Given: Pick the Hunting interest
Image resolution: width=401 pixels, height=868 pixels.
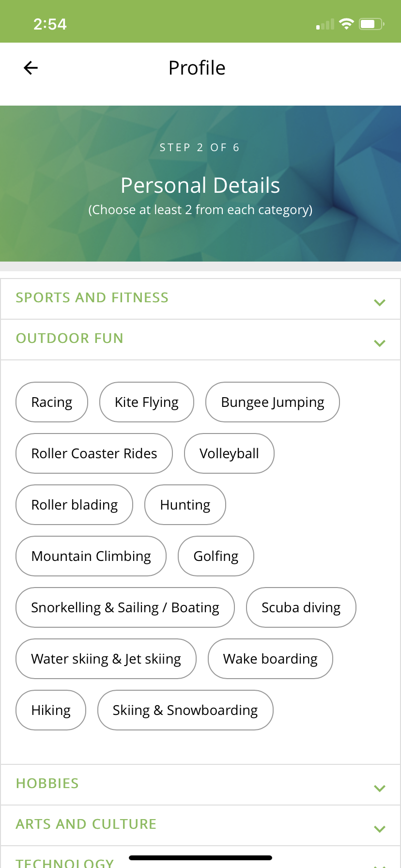Looking at the screenshot, I should click(185, 505).
